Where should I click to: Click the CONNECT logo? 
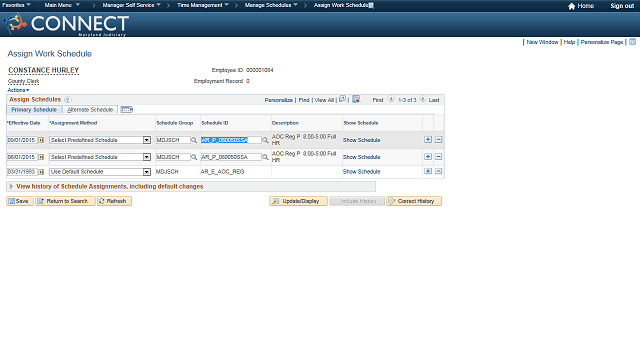65,24
